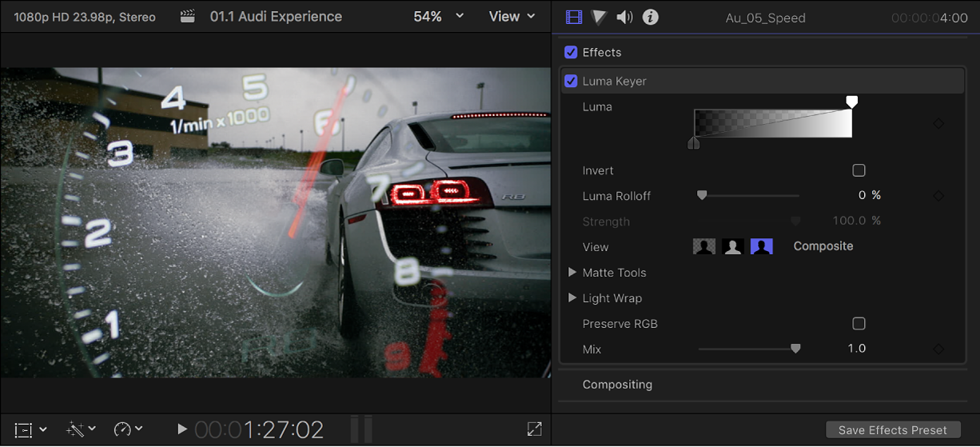Enable the Preserve RGB checkbox

coord(858,324)
